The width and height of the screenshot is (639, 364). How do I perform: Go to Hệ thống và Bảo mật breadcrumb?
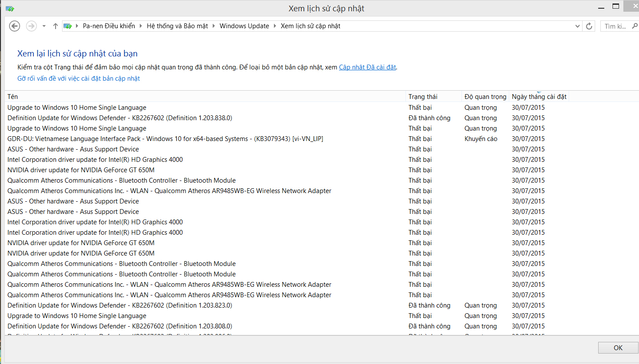177,26
